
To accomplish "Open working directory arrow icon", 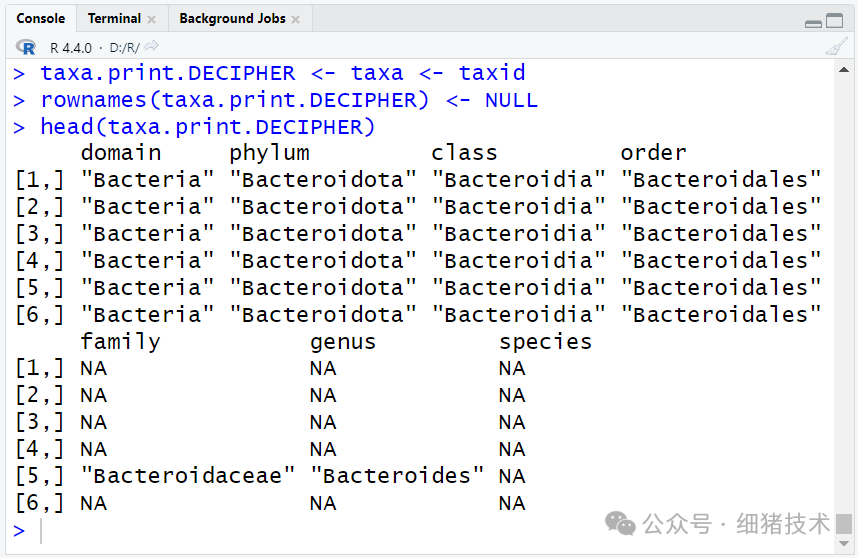I will (x=152, y=46).
